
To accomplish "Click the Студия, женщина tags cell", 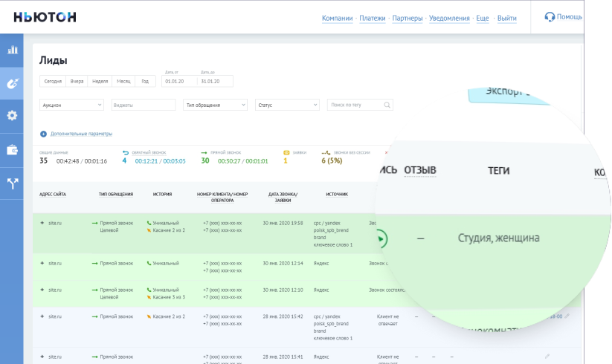I will [498, 238].
